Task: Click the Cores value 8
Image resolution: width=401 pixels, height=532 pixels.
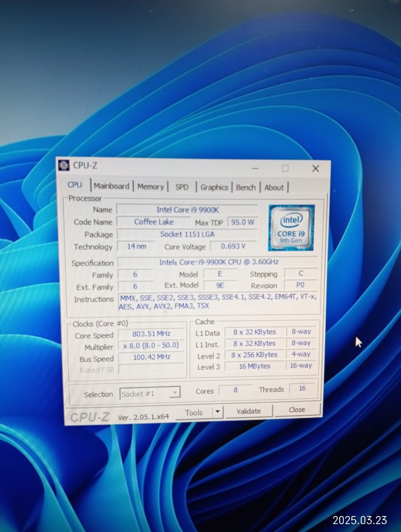Action: pyautogui.click(x=235, y=390)
